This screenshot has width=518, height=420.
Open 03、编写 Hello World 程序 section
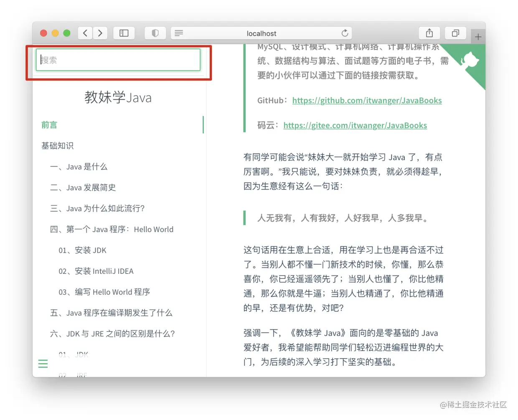[104, 292]
